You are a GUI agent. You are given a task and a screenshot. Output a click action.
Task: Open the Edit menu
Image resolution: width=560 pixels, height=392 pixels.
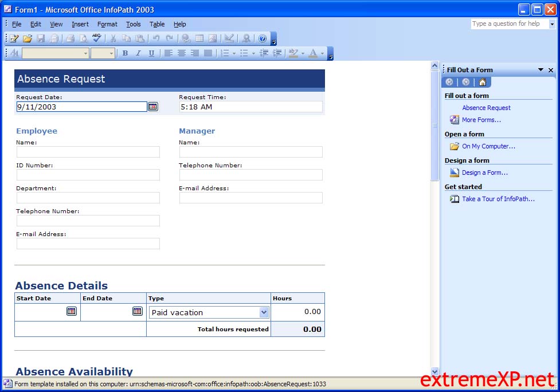36,24
